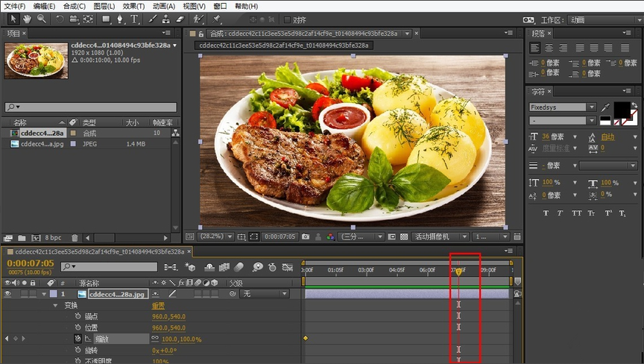Open the 图层(L) menu
The width and height of the screenshot is (644, 364).
(104, 6)
